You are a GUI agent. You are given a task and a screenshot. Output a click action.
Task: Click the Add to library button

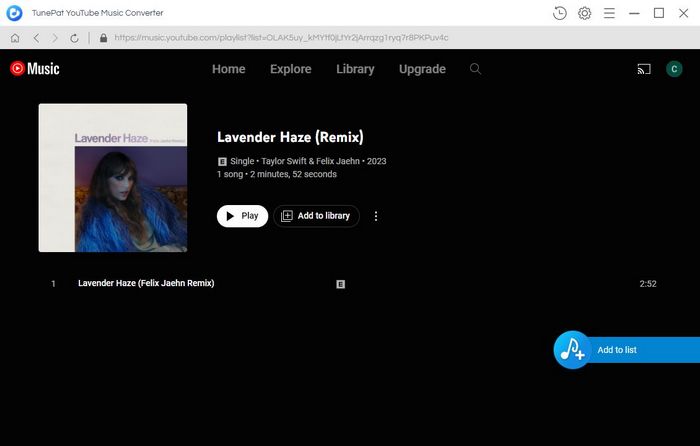317,216
